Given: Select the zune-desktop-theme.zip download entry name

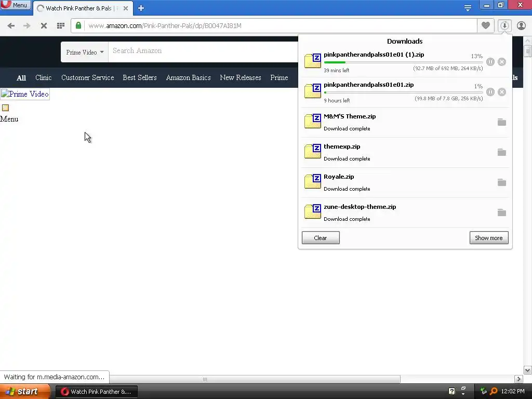Looking at the screenshot, I should (360, 207).
